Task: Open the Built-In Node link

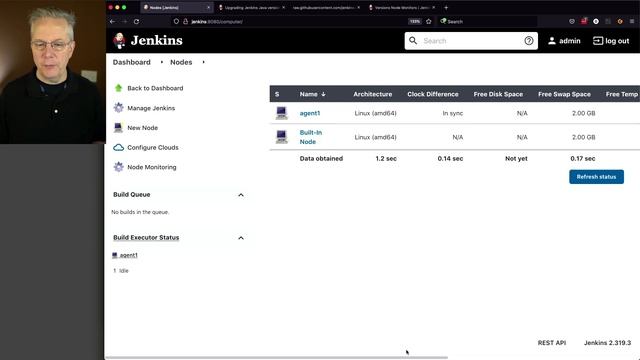Action: point(311,137)
